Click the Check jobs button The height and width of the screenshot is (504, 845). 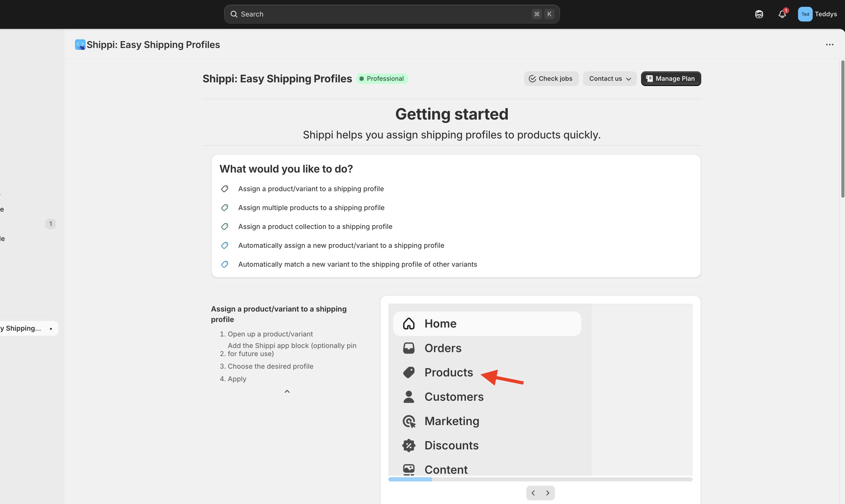click(x=551, y=78)
